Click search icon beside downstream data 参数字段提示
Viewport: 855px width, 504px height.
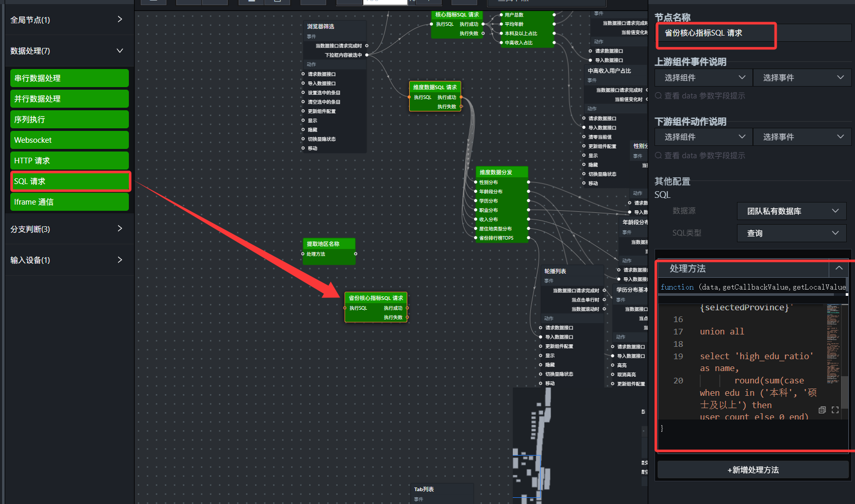(658, 156)
